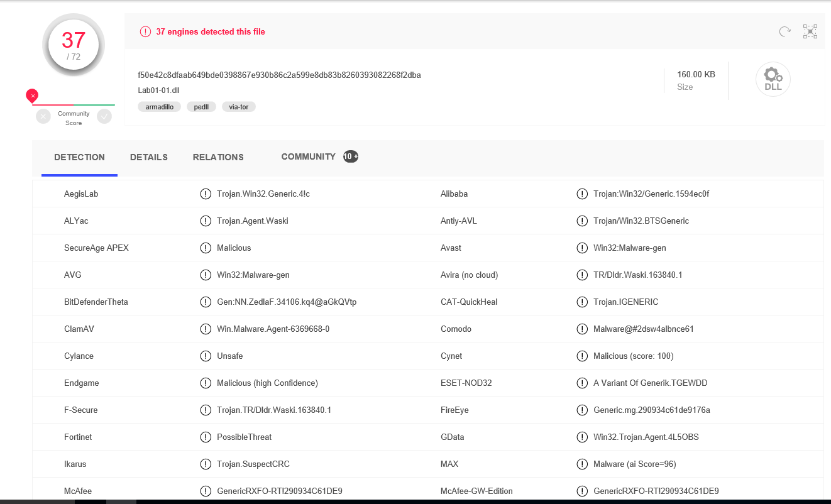Open the similarity graph icon
The height and width of the screenshot is (504, 831).
[810, 31]
